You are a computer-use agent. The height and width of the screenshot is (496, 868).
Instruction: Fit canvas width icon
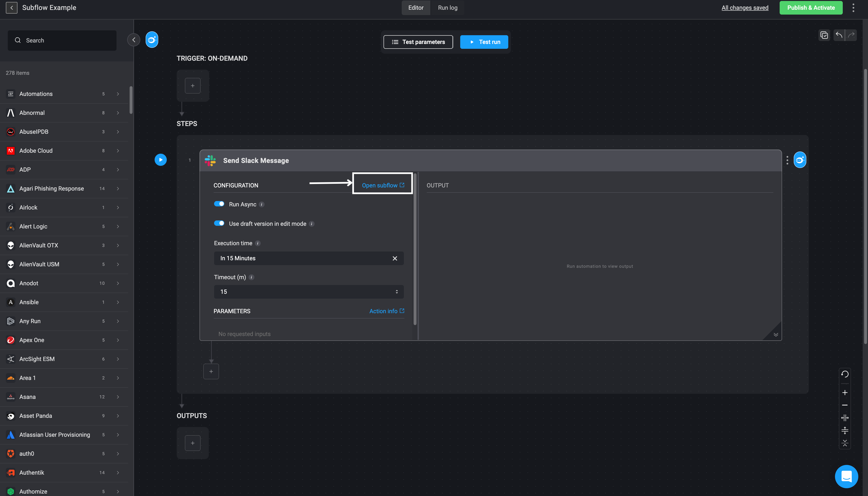(x=844, y=418)
